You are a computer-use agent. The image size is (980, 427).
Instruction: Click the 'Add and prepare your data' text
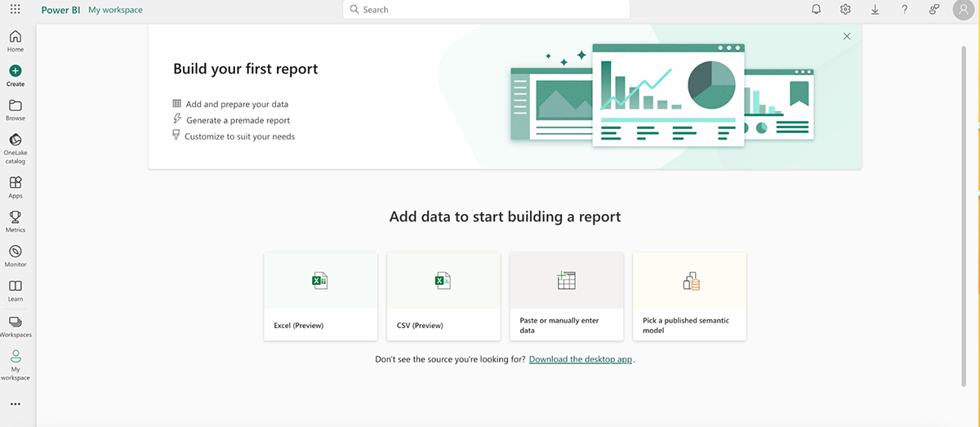(x=237, y=105)
